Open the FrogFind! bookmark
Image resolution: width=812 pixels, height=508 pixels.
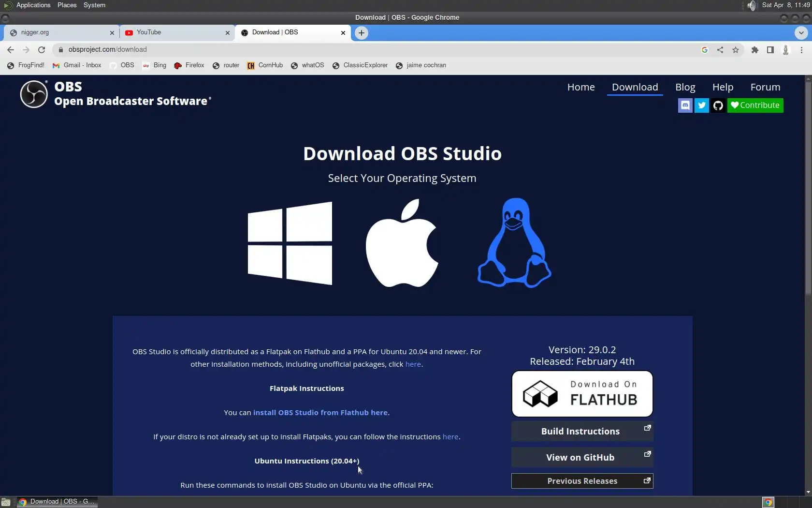tap(26, 65)
